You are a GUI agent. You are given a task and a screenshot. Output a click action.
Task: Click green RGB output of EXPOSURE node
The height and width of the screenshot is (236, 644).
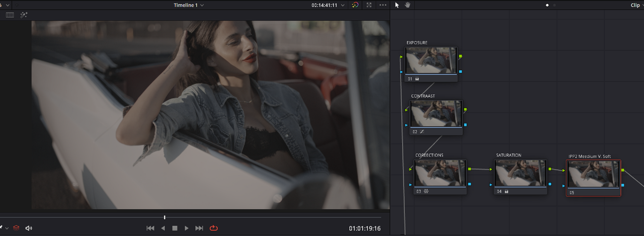point(461,56)
